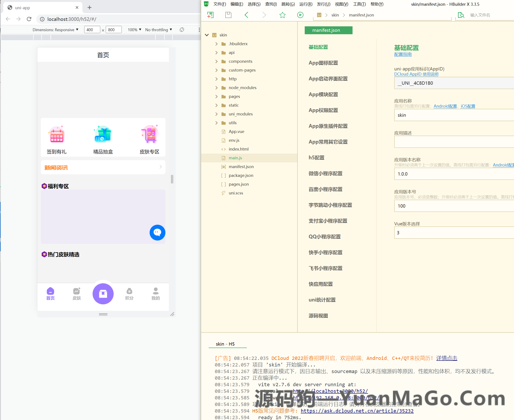Expand the pages folder in project tree
The height and width of the screenshot is (420, 514).
pyautogui.click(x=217, y=96)
